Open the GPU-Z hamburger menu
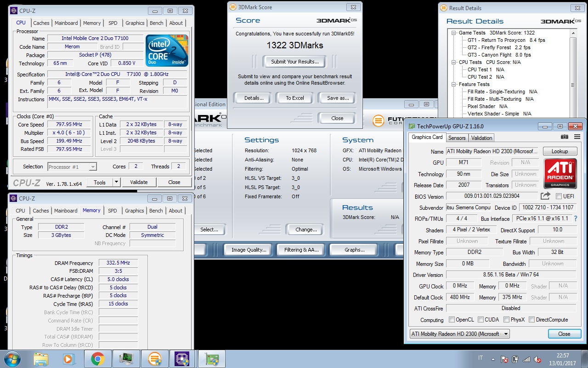Image resolution: width=588 pixels, height=368 pixels. coord(577,137)
